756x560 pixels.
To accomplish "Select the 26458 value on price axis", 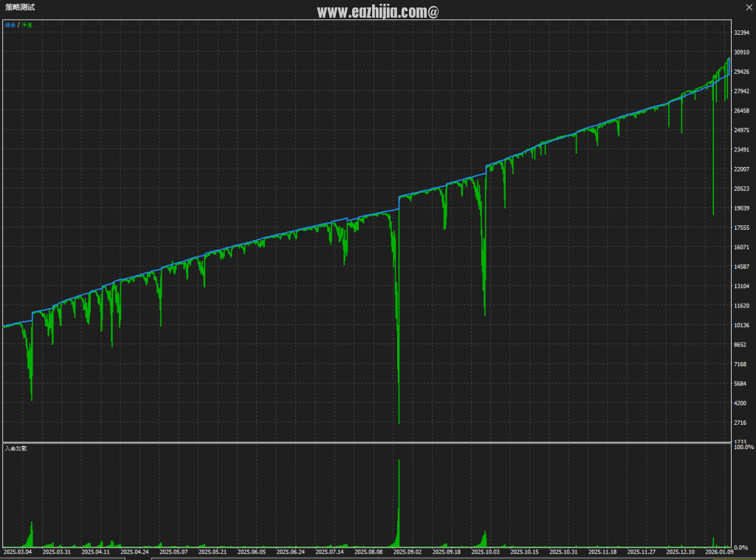I will [741, 111].
